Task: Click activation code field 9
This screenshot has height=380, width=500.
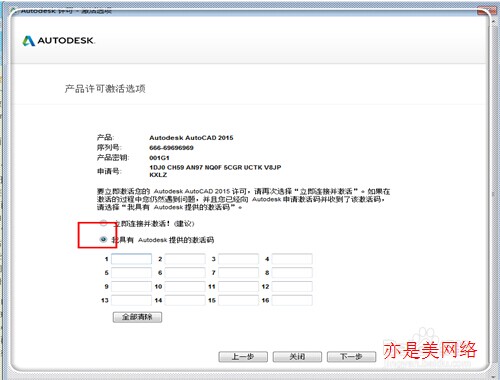Action: point(131,287)
